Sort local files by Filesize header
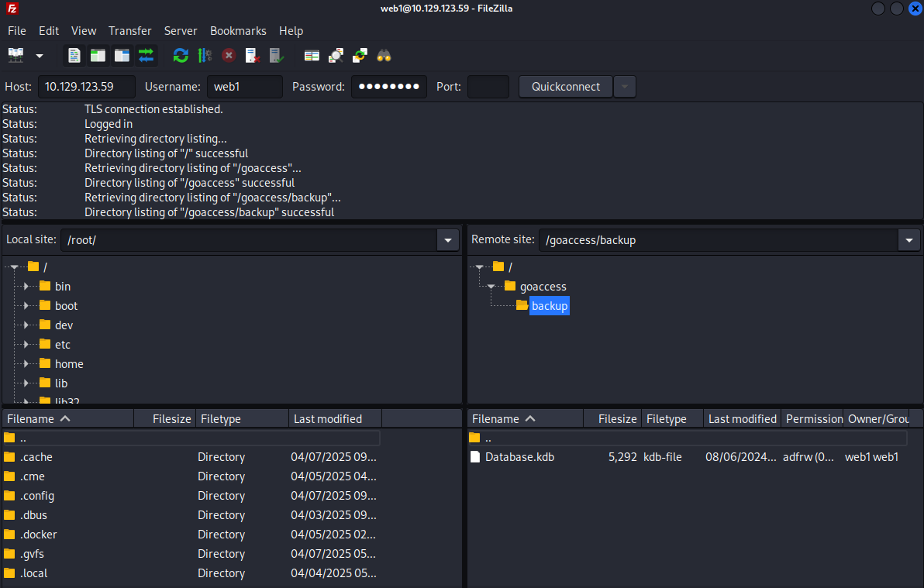924x588 pixels. click(165, 419)
